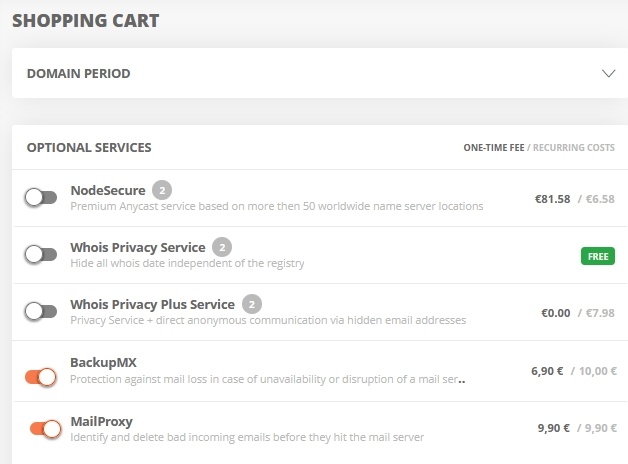The height and width of the screenshot is (464, 628).
Task: Expand the Domain Period chevron
Action: pos(608,74)
